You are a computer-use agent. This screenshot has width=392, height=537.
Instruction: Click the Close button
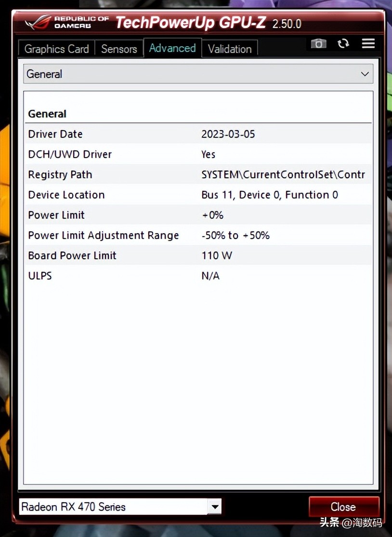pos(343,507)
